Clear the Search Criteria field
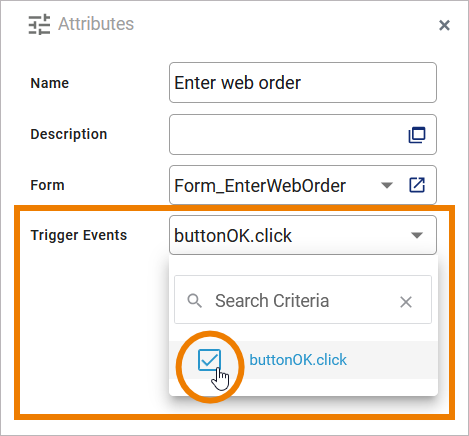Image resolution: width=469 pixels, height=436 pixels. (x=406, y=302)
